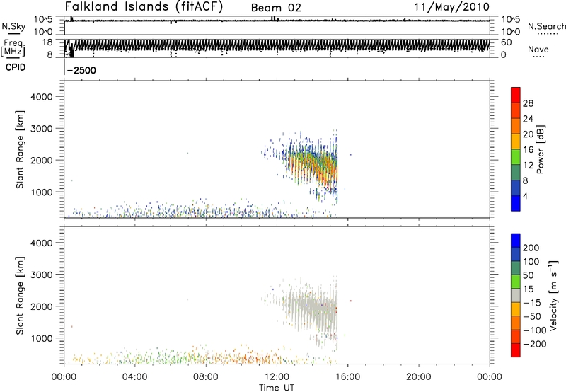Click the '24' label on Power color bar
The height and width of the screenshot is (392, 566).
click(x=528, y=119)
